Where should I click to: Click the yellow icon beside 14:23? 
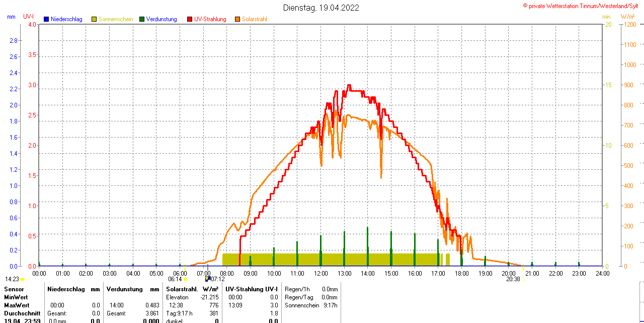(22, 279)
